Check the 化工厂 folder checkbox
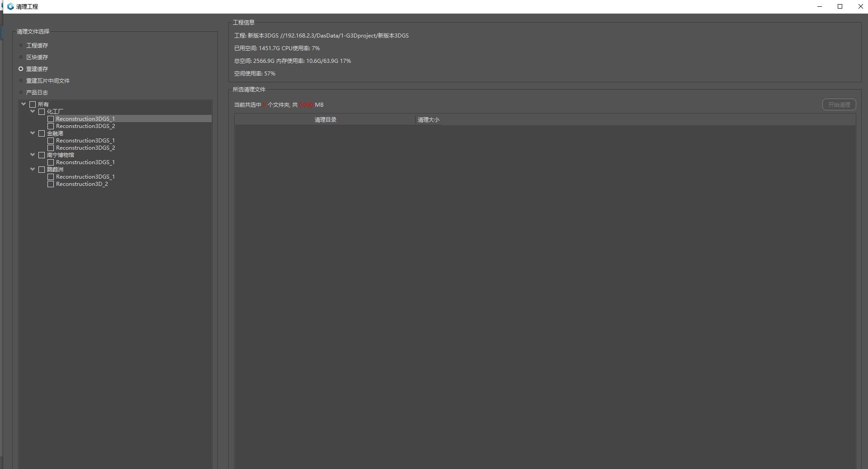 42,112
